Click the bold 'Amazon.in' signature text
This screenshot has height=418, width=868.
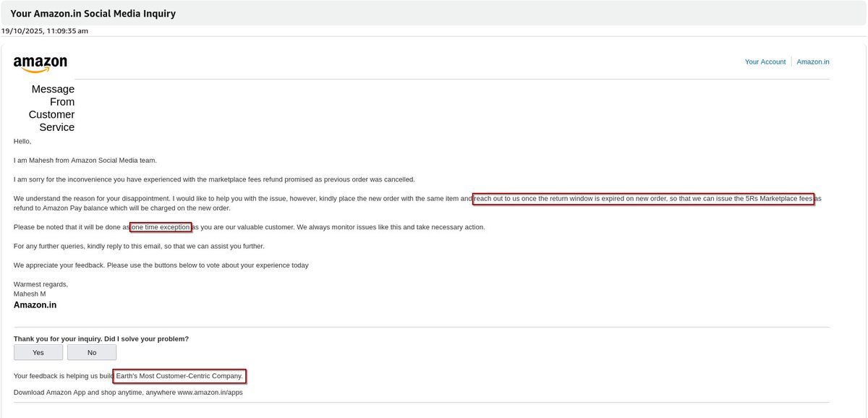35,305
